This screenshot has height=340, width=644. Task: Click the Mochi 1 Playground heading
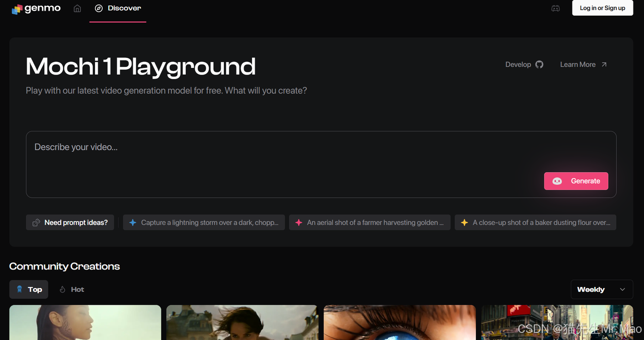tap(141, 66)
